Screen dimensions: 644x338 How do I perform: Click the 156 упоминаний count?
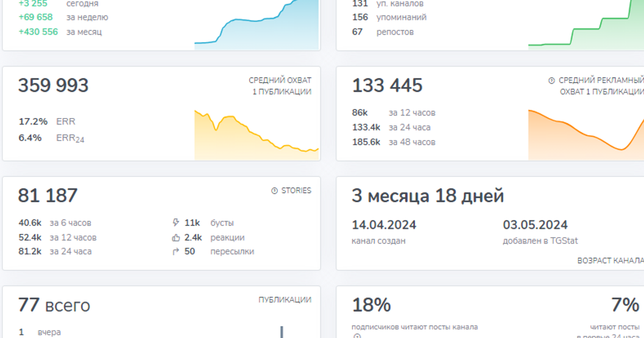pyautogui.click(x=360, y=17)
